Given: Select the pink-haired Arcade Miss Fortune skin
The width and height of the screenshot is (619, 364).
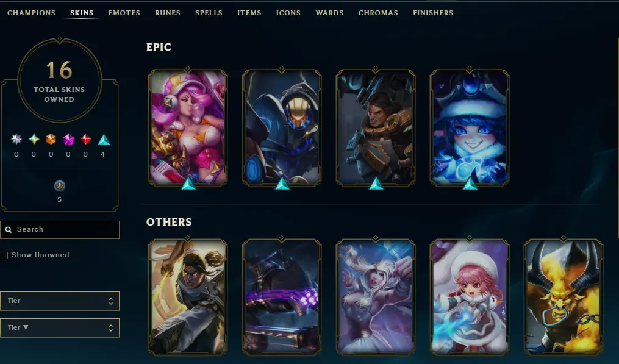Looking at the screenshot, I should (x=188, y=127).
